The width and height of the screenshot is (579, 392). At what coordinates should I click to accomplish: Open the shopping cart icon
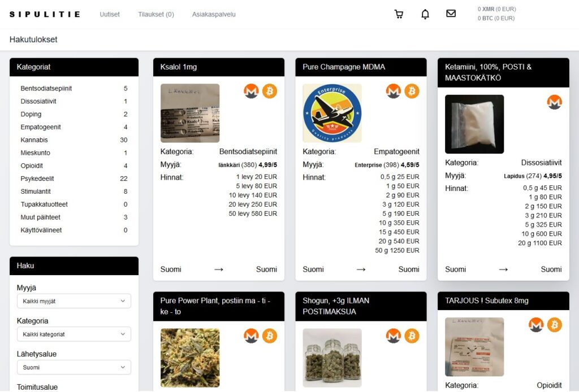(x=399, y=14)
